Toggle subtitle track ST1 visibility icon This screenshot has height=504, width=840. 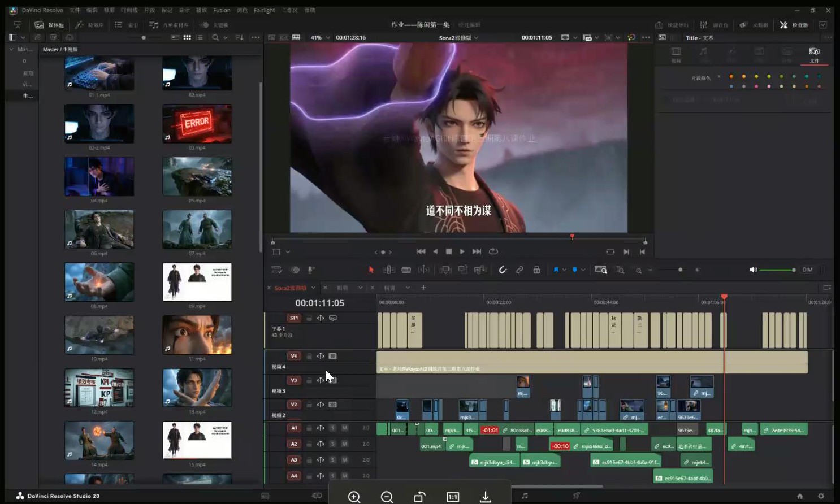click(x=333, y=318)
